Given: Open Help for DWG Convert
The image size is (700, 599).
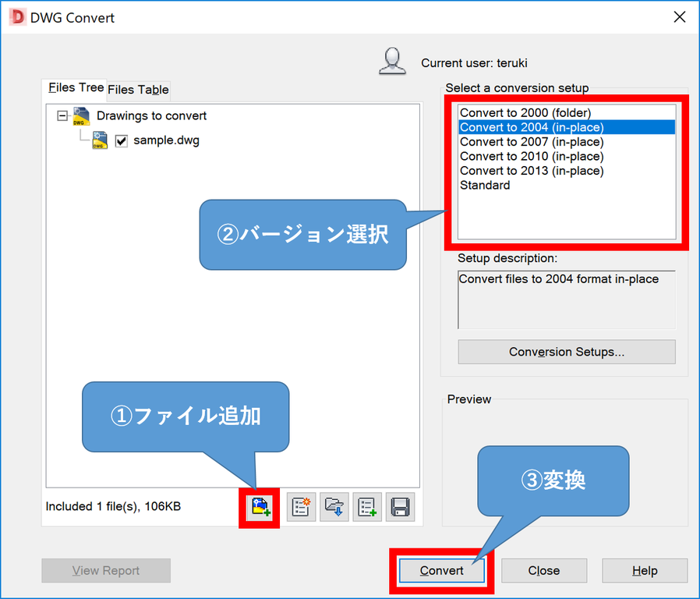Looking at the screenshot, I should click(645, 571).
